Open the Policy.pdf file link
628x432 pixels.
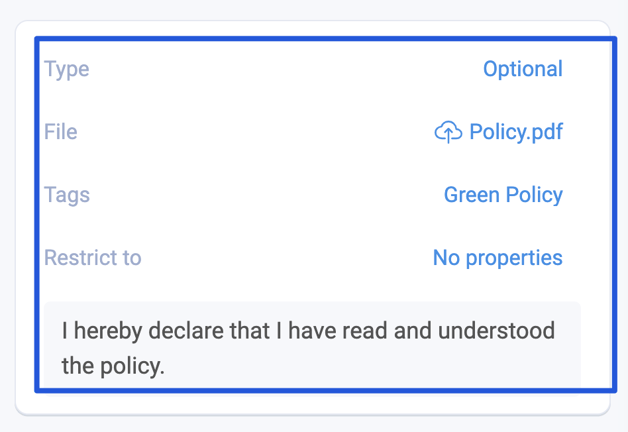[516, 132]
